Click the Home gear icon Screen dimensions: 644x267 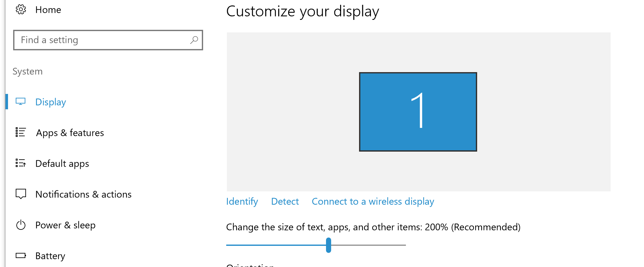tap(21, 10)
